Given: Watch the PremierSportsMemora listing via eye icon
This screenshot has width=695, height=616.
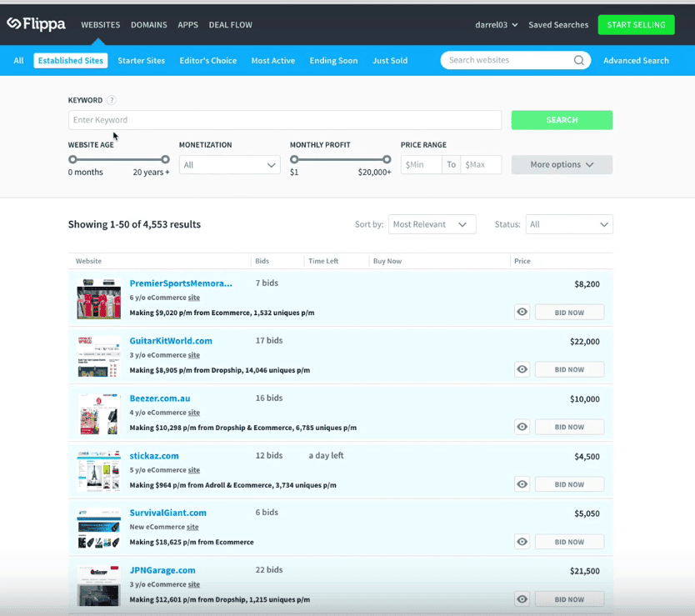Looking at the screenshot, I should pyautogui.click(x=522, y=313).
